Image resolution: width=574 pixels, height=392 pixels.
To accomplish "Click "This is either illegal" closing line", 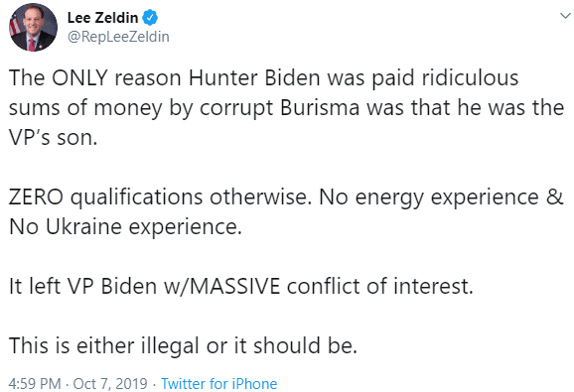I will point(183,345).
